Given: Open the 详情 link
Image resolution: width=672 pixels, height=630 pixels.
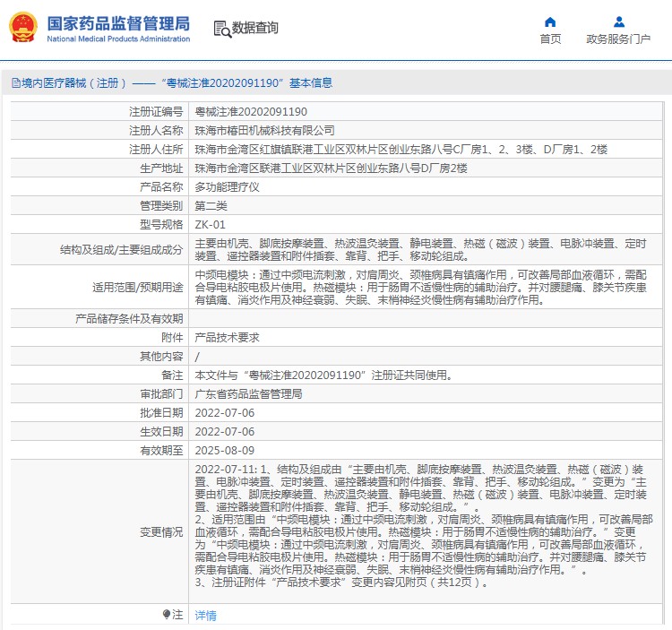Looking at the screenshot, I should pyautogui.click(x=206, y=616).
